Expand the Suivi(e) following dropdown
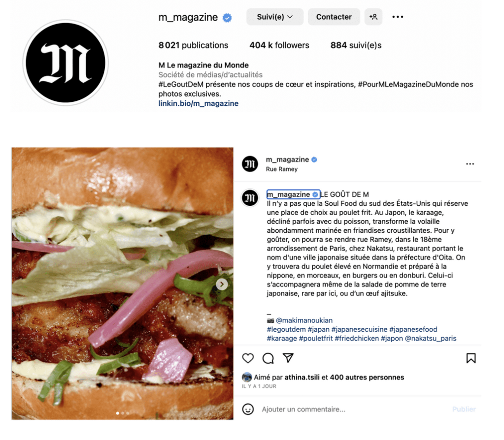Viewport: 504px width, 440px height. [x=275, y=17]
